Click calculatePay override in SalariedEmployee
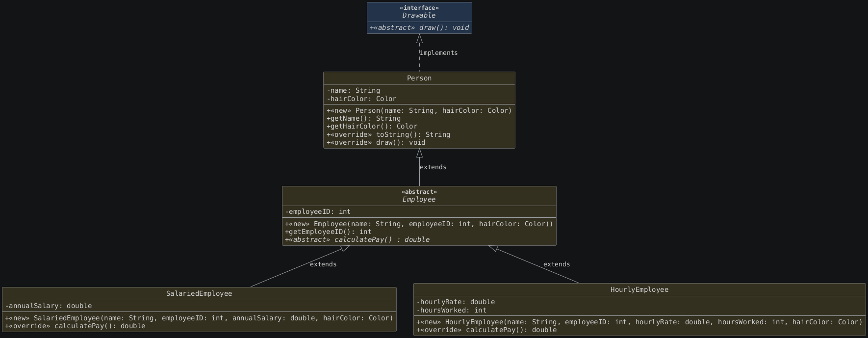 (75, 326)
